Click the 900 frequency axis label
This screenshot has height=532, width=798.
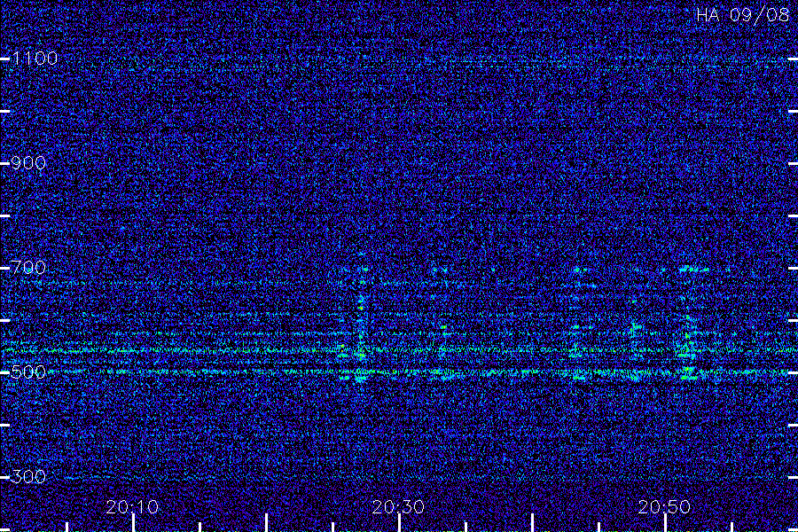(x=28, y=163)
